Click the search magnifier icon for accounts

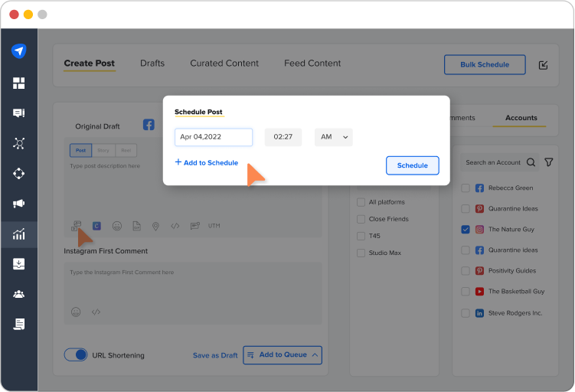[x=530, y=162]
